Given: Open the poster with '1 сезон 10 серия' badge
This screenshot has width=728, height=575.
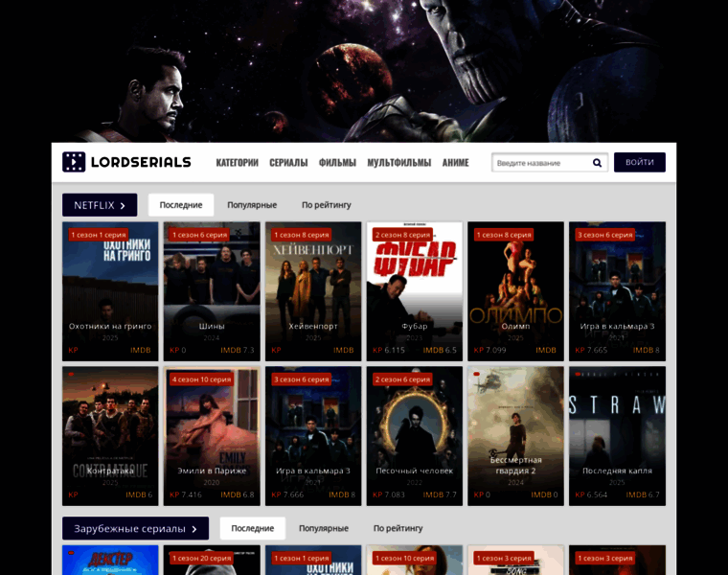Looking at the screenshot, I should pyautogui.click(x=415, y=560).
